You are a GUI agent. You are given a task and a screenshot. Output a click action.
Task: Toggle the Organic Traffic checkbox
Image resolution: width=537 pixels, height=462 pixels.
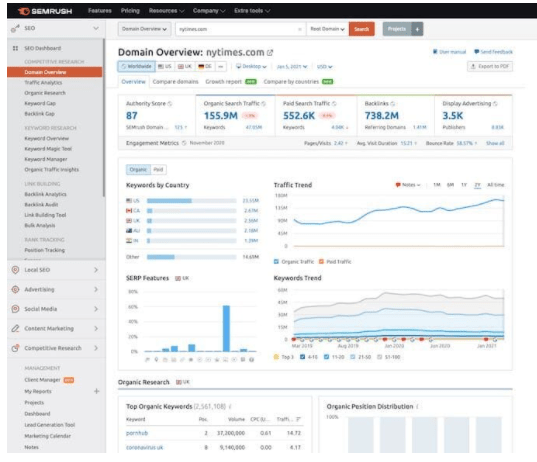(276, 262)
